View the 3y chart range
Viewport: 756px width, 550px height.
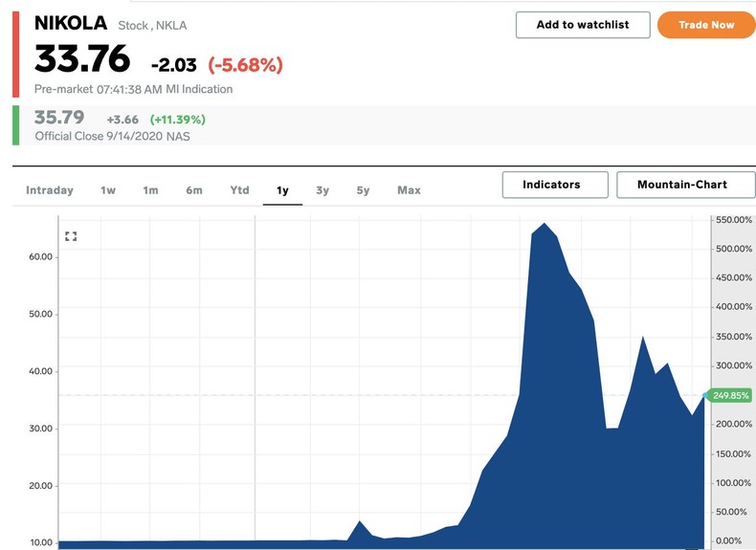click(x=322, y=190)
